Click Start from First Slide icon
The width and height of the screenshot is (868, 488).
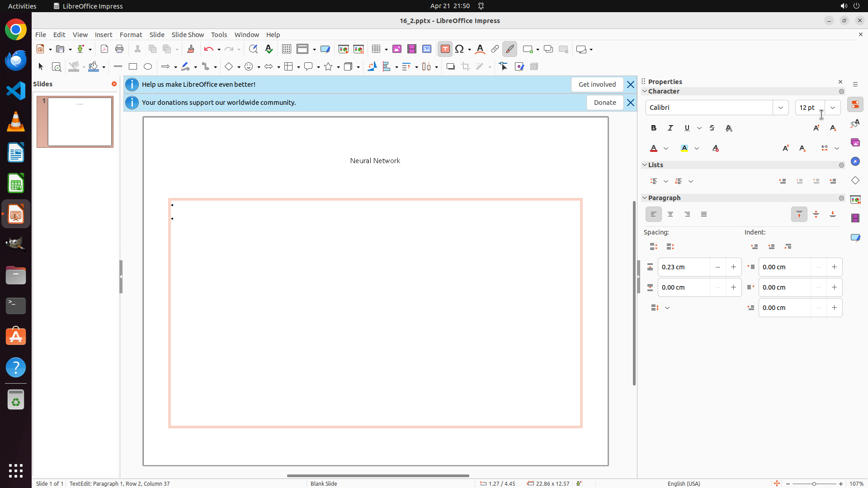coord(344,49)
